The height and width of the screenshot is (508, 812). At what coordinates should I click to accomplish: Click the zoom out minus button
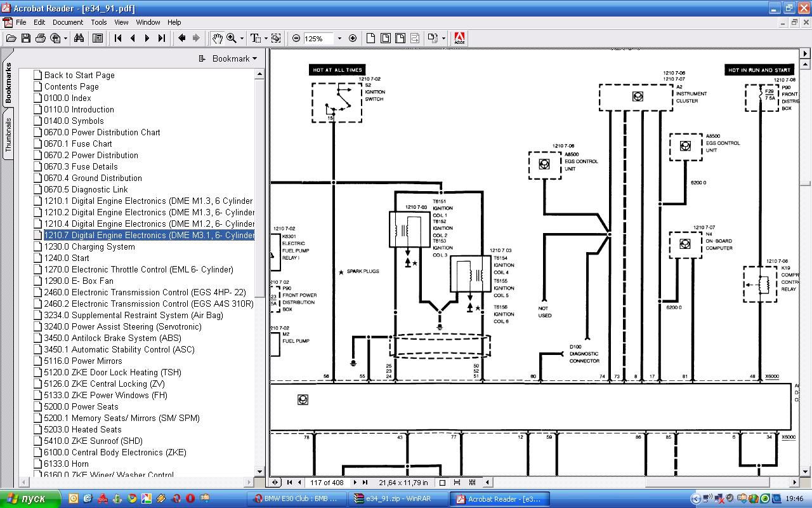[296, 38]
